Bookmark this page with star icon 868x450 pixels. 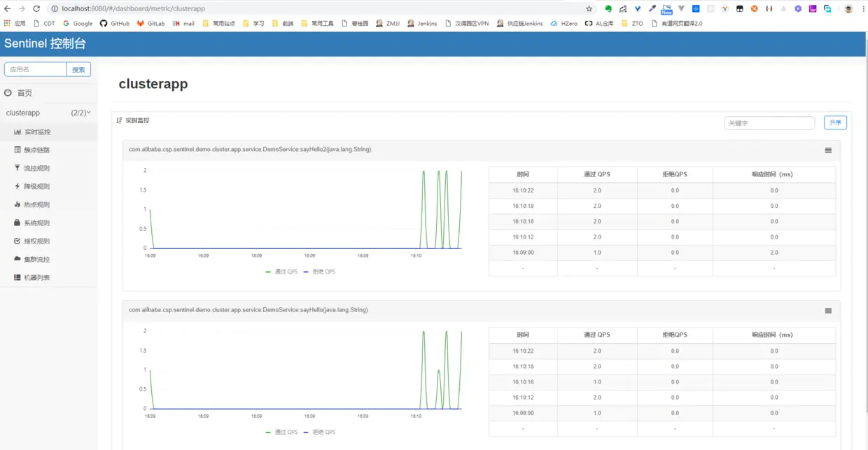click(589, 8)
